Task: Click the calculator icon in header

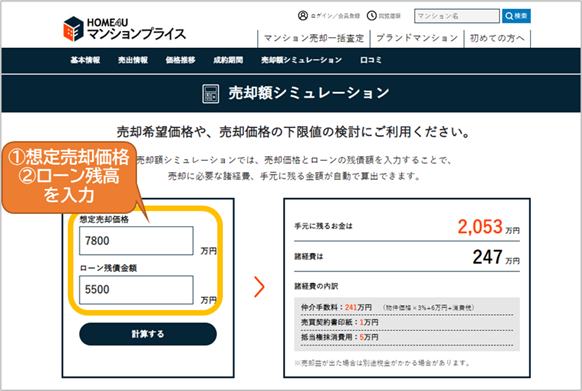Action: (210, 94)
